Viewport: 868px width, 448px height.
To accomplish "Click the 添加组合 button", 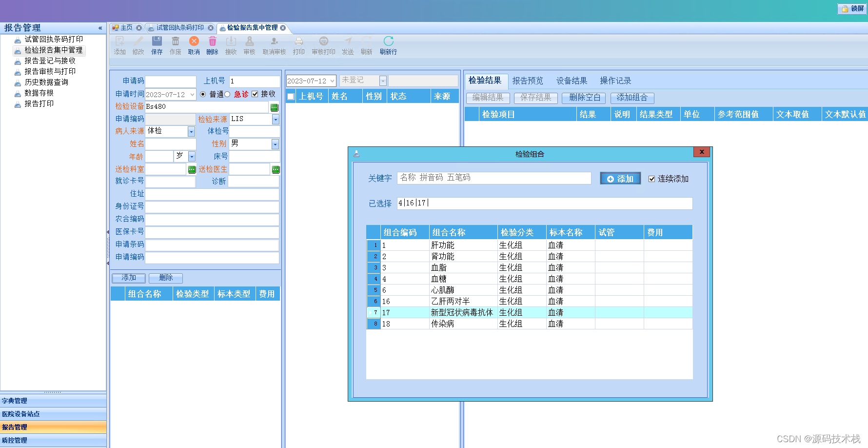I will click(632, 98).
